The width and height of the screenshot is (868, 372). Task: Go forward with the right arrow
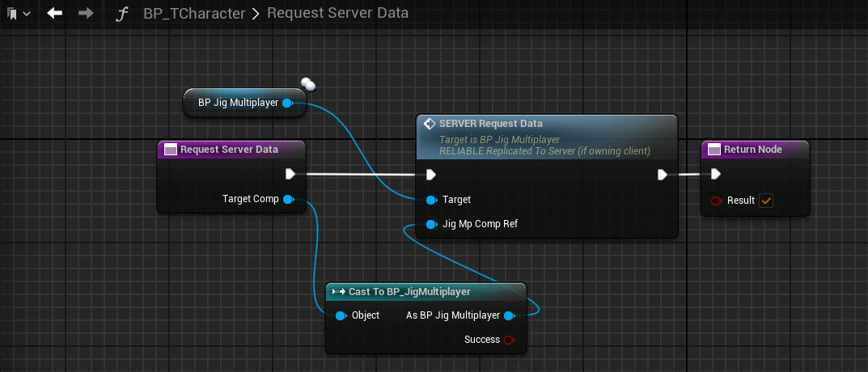click(x=86, y=13)
